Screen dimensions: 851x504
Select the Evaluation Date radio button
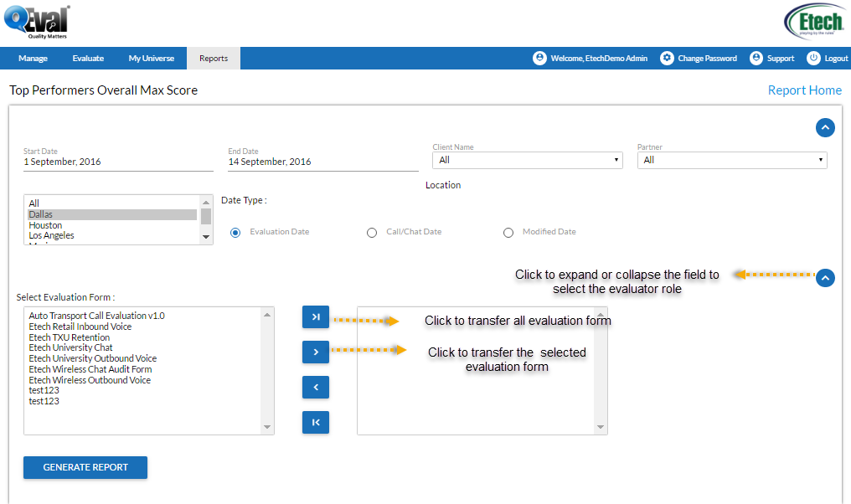(237, 232)
